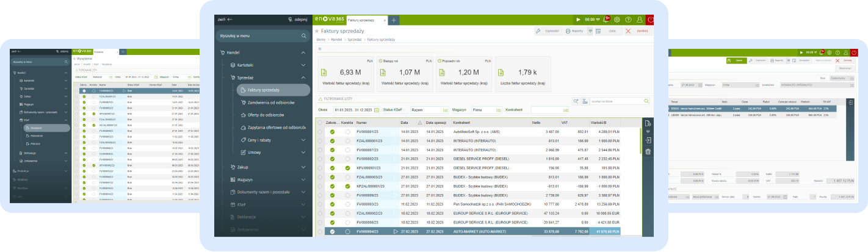Click the delete trash icon beside invoice list

tap(648, 151)
